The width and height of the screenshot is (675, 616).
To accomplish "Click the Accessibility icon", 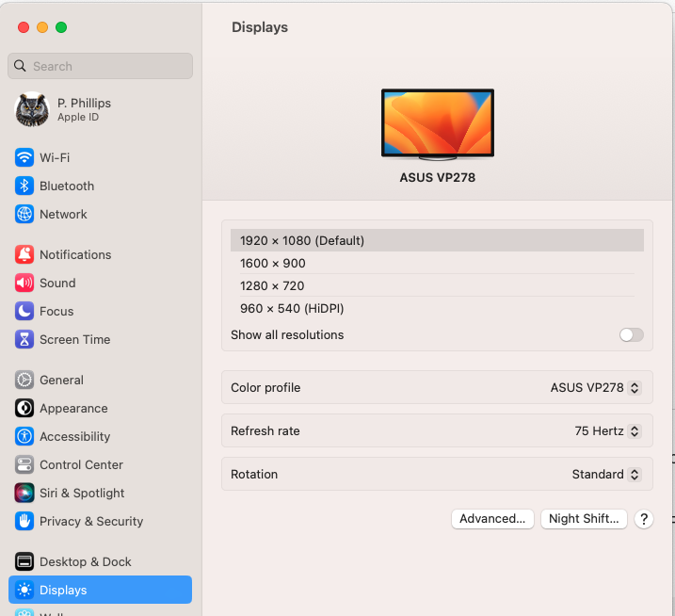I will pyautogui.click(x=24, y=436).
